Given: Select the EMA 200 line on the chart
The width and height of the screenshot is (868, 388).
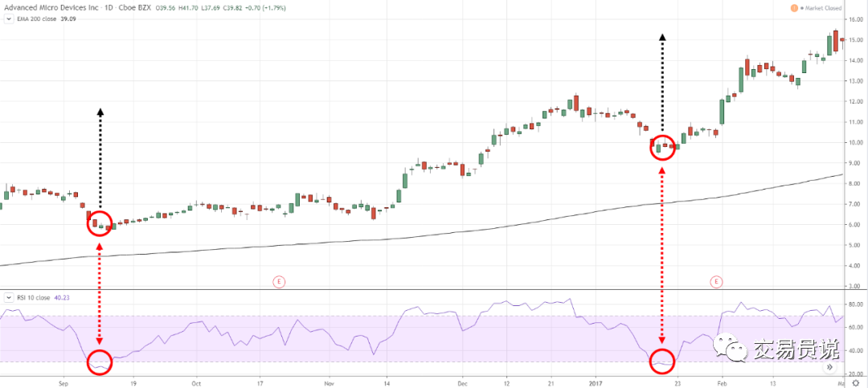Looking at the screenshot, I should pyautogui.click(x=420, y=236).
